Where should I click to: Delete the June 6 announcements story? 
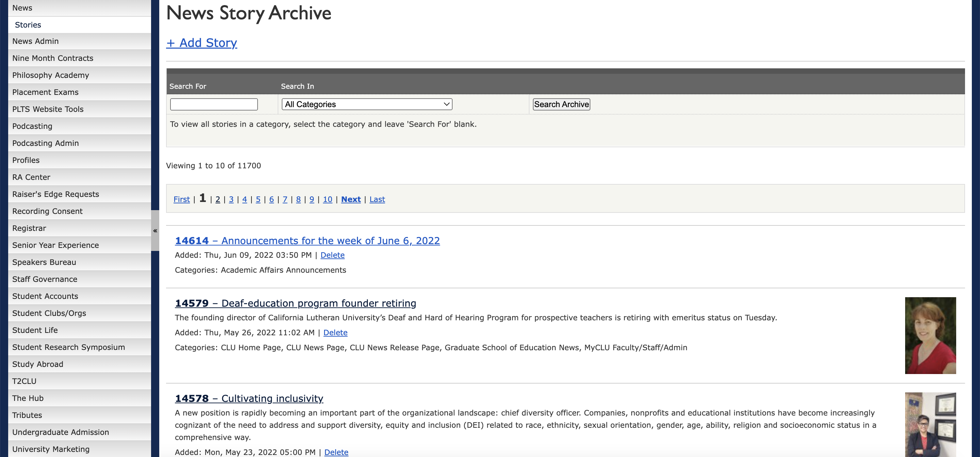(332, 255)
